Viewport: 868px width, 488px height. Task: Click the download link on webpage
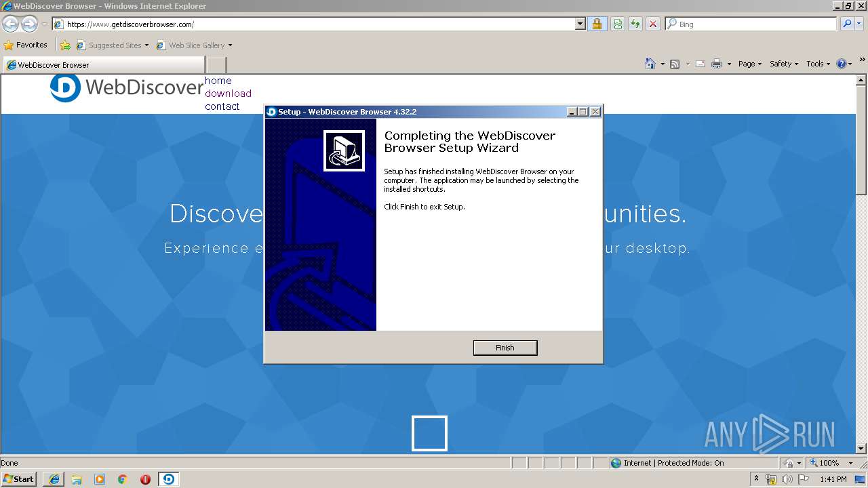click(228, 94)
